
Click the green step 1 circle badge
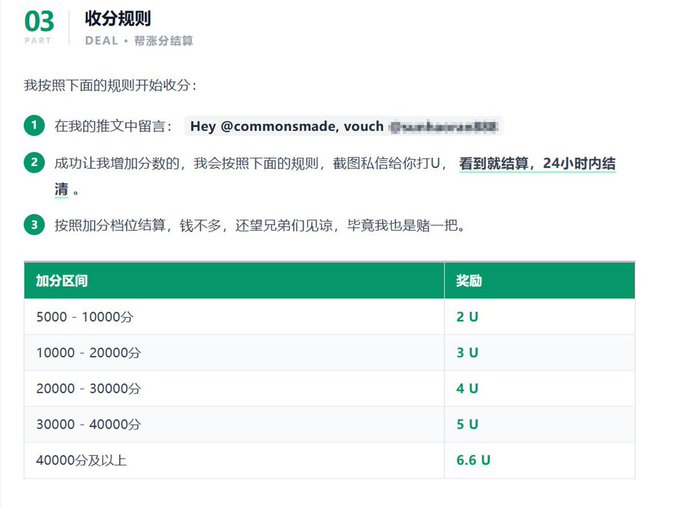click(x=34, y=126)
